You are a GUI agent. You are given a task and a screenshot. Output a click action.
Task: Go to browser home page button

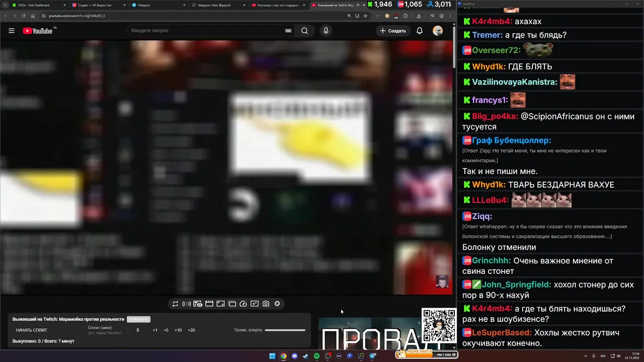coord(33,16)
